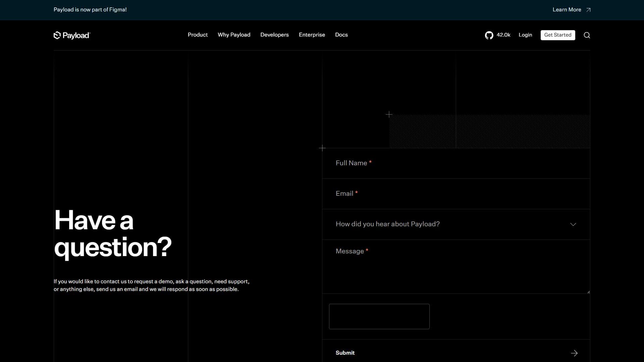Viewport: 644px width, 362px height.
Task: Open the Product menu
Action: click(x=198, y=35)
